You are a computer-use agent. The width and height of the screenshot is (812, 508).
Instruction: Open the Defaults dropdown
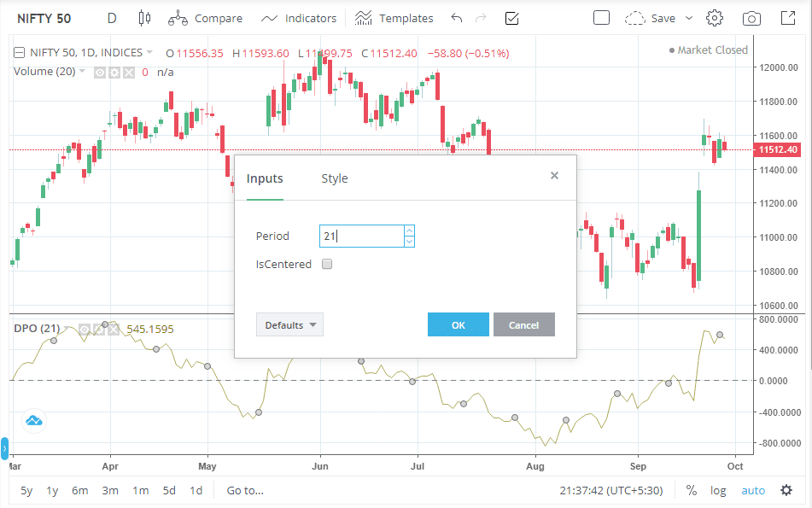(289, 324)
